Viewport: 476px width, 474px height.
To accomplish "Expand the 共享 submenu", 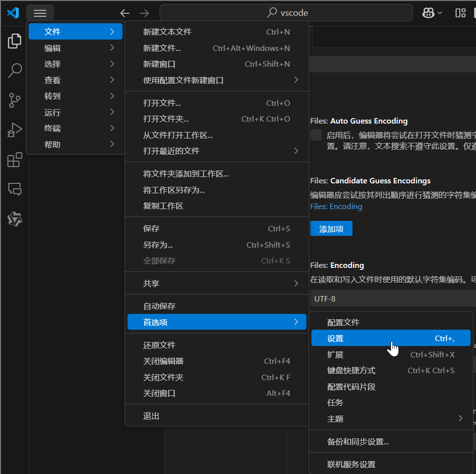I will click(x=217, y=283).
